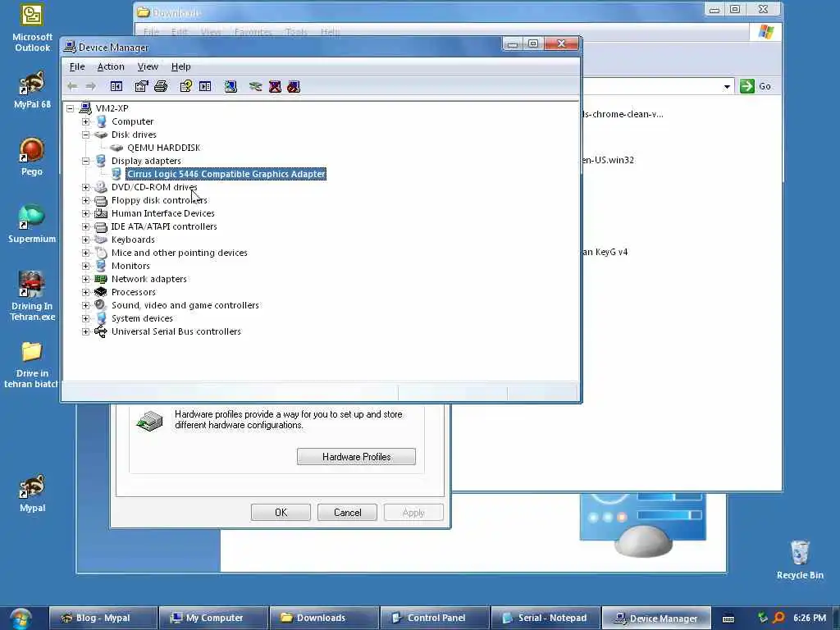
Task: Expand the Universal Serial Bus controllers node
Action: (x=85, y=331)
